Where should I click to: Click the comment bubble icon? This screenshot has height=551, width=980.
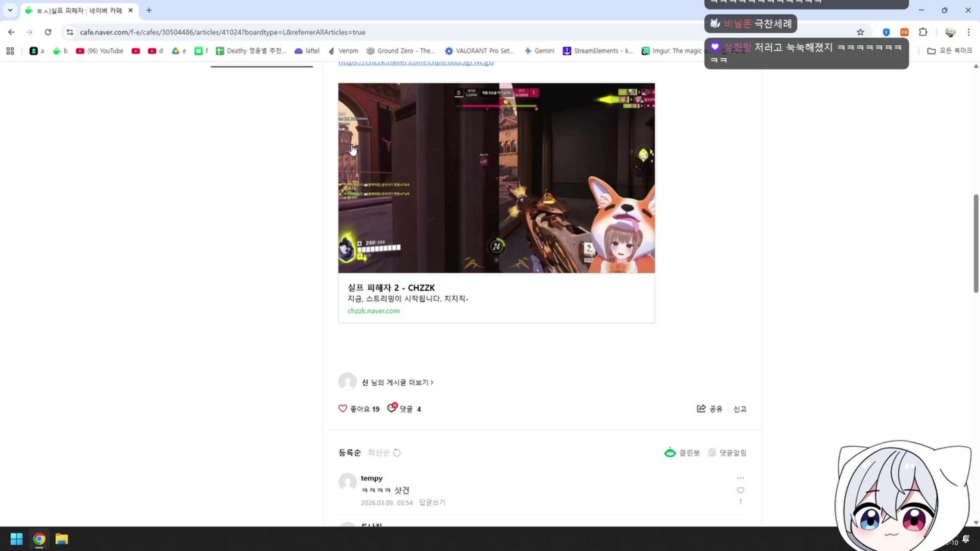coord(391,408)
